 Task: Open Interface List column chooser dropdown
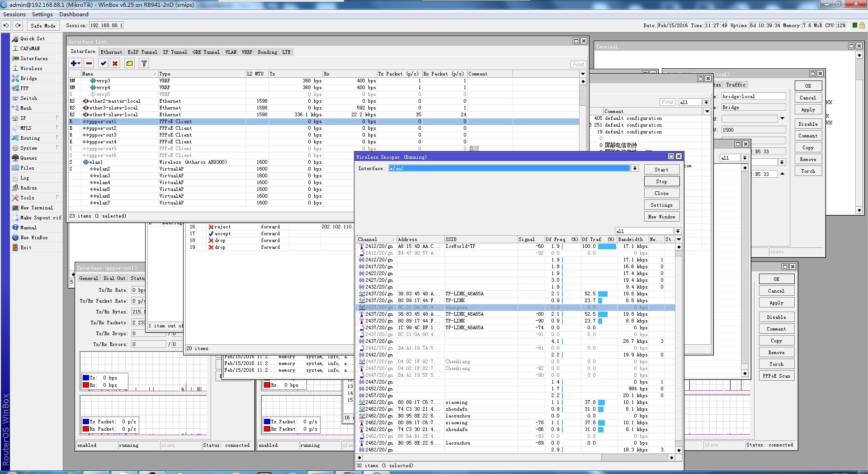pos(583,74)
